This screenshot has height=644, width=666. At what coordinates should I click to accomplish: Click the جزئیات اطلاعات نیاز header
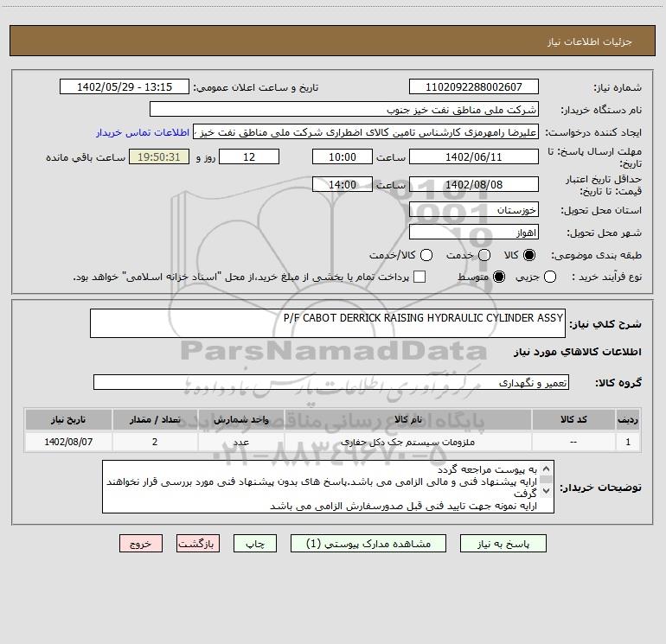click(x=589, y=41)
